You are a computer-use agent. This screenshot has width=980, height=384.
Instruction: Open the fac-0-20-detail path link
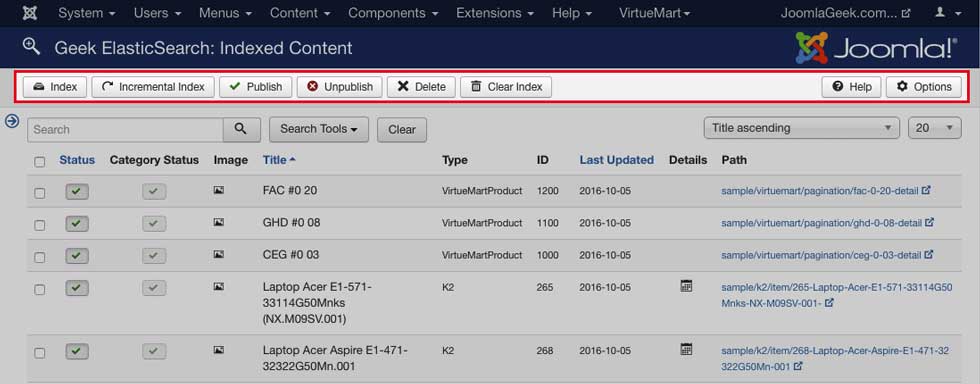click(820, 190)
